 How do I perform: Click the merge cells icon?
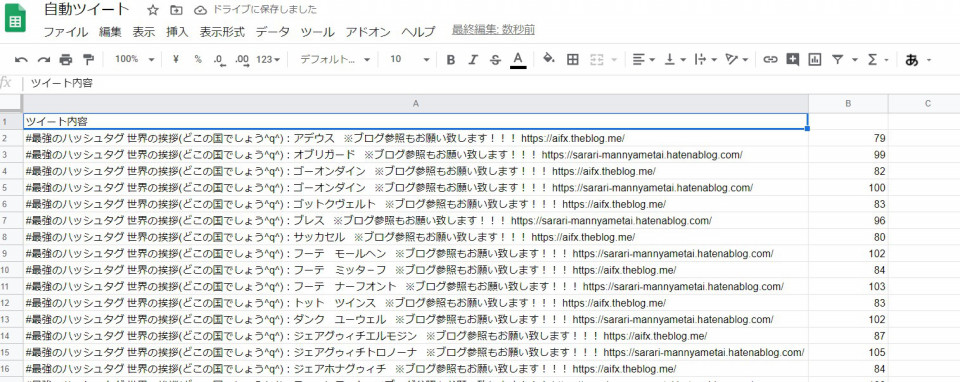596,59
